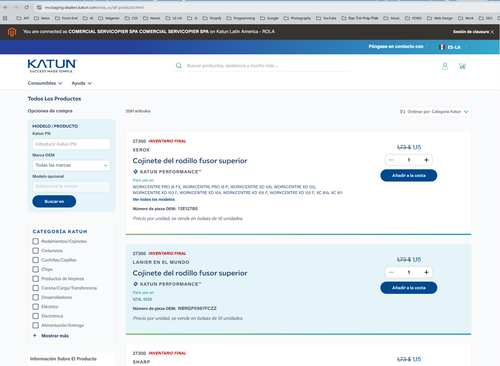Image resolution: width=500 pixels, height=366 pixels.
Task: Expand the Ayuda menu
Action: [x=82, y=83]
